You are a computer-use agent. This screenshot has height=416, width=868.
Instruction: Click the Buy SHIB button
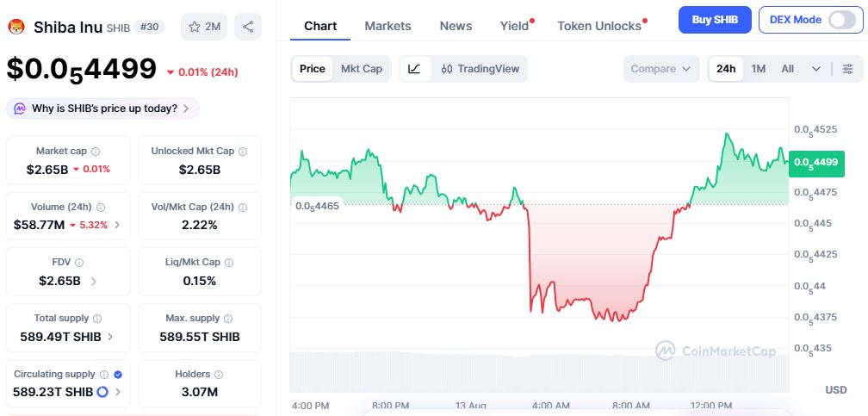pyautogui.click(x=715, y=20)
